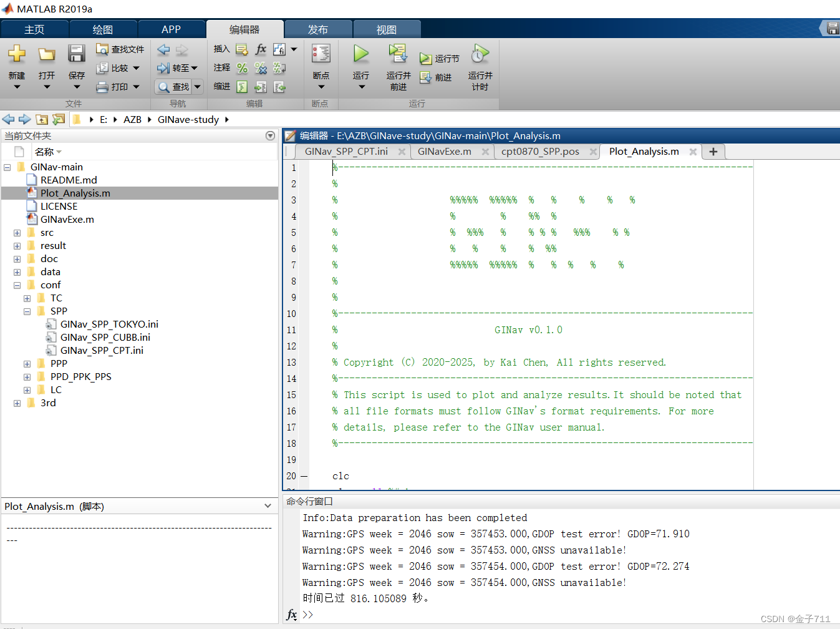This screenshot has height=629, width=840.
Task: Switch to the APP ribbon tab
Action: [x=171, y=29]
